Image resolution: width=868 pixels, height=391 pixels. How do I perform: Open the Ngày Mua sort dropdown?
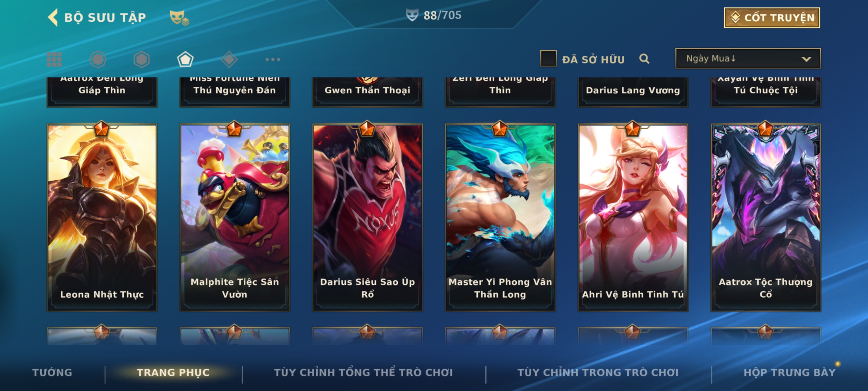748,58
